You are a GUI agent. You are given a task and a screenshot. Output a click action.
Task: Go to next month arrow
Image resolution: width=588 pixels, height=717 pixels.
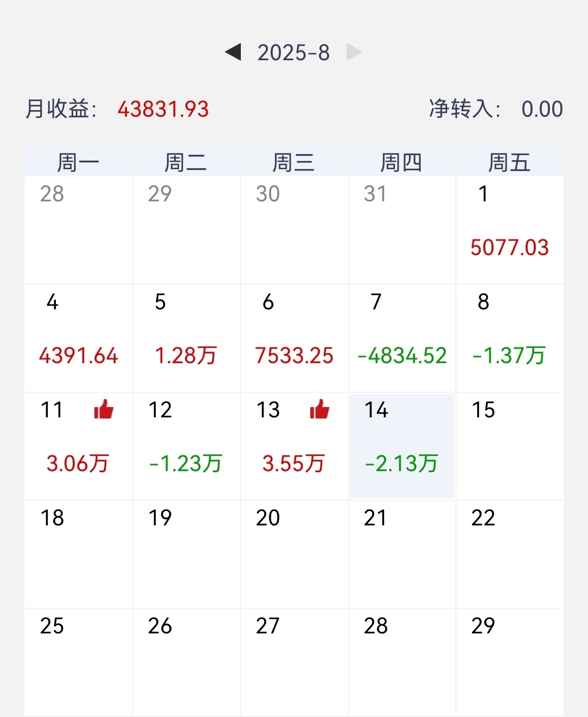point(354,53)
